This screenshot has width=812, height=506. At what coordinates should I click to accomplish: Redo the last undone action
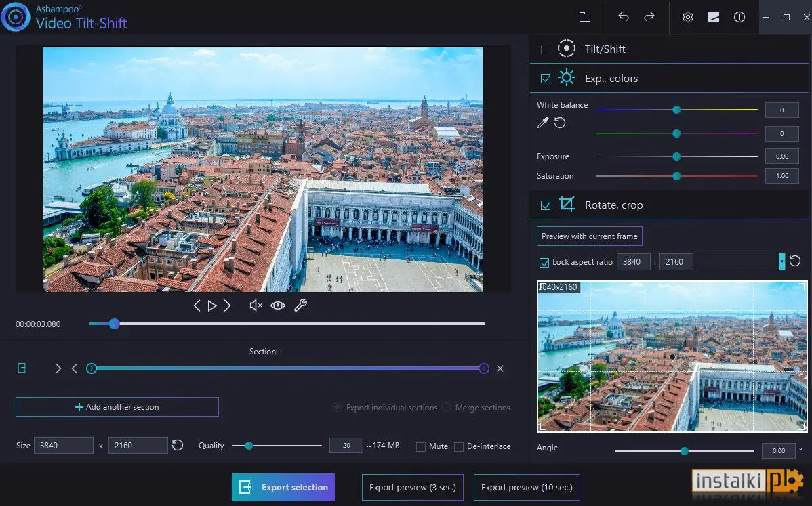coord(649,17)
